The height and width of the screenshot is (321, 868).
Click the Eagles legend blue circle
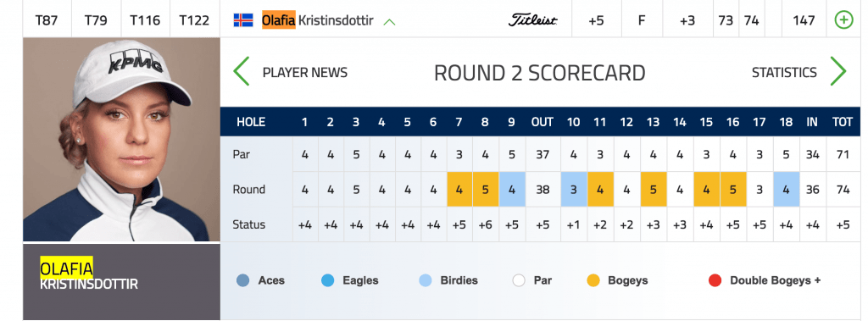coord(328,280)
